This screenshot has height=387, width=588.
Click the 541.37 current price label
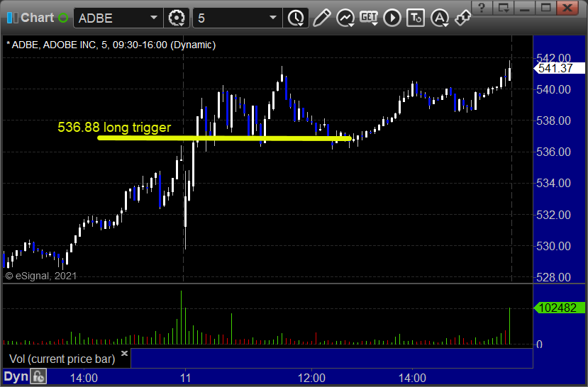[x=559, y=68]
